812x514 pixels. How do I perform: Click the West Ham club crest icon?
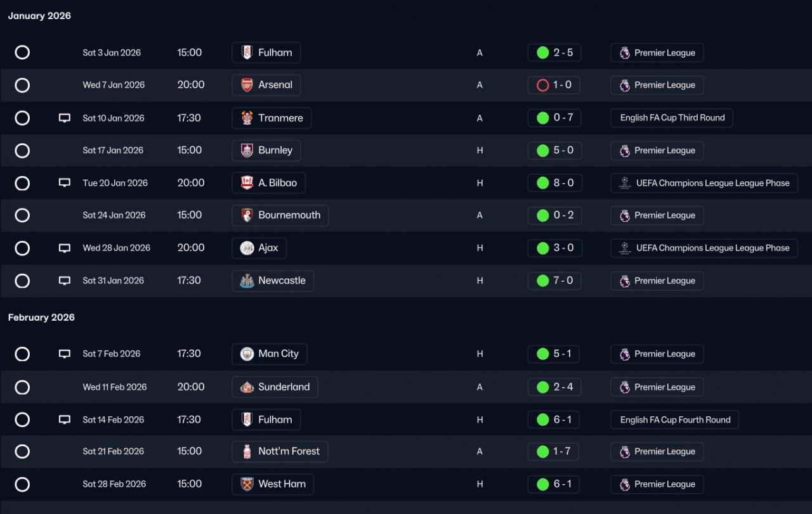[247, 484]
